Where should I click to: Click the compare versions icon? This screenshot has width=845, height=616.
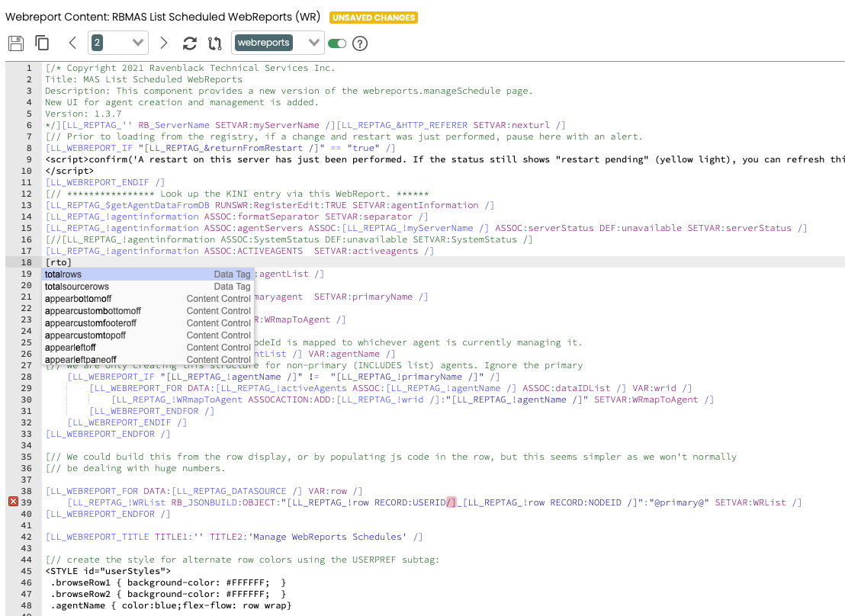pyautogui.click(x=215, y=43)
